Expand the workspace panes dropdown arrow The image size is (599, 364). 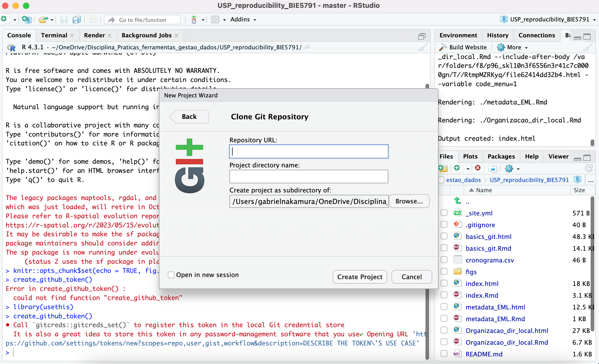(x=224, y=20)
